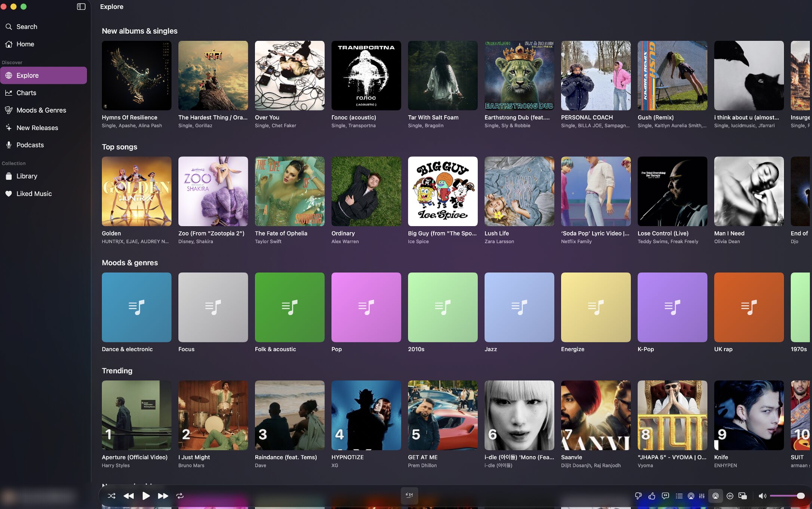Click the Trending heading
Viewport: 812px width, 509px height.
pyautogui.click(x=117, y=371)
